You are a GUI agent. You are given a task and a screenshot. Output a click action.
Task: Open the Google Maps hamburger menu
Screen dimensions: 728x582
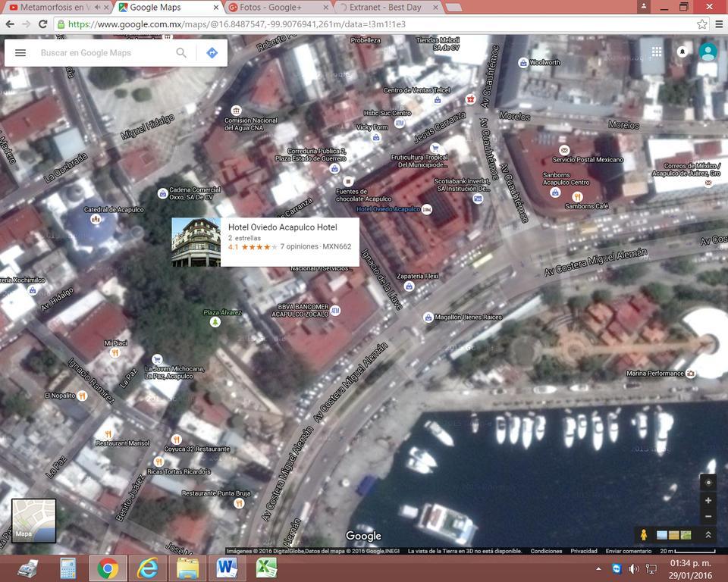click(20, 53)
